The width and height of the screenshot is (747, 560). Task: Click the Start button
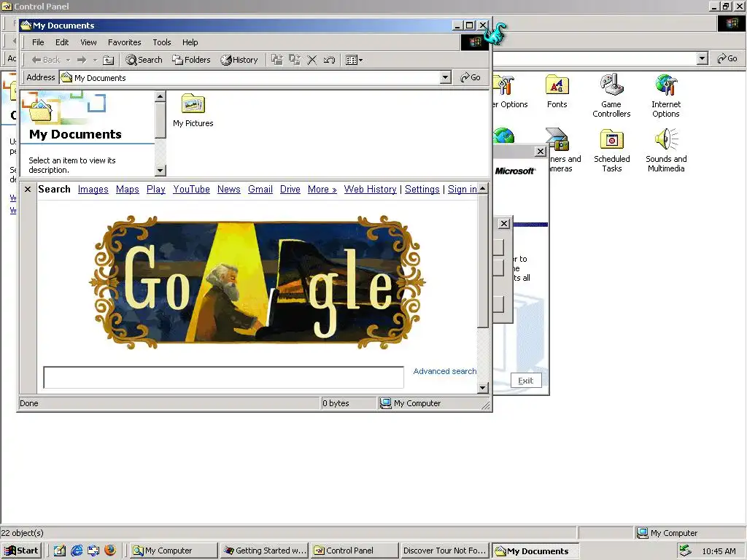22,551
